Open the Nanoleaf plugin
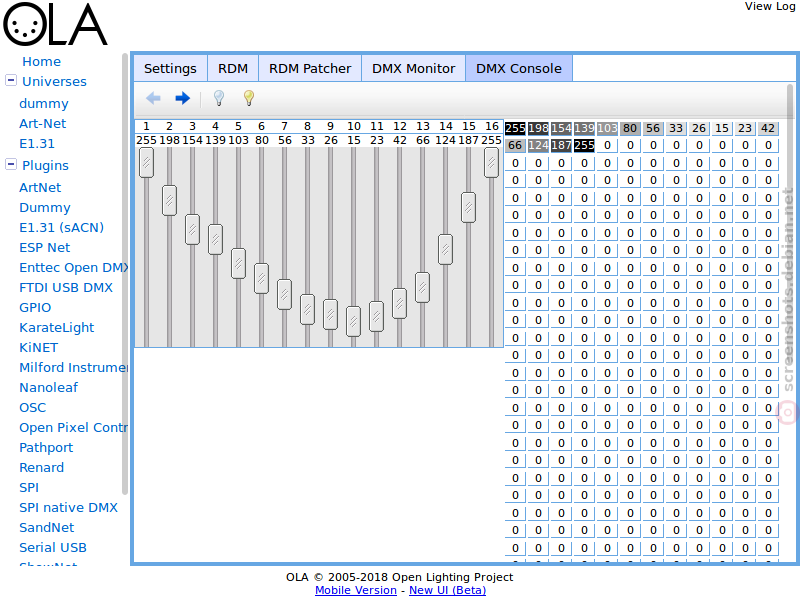Viewport: 800px width, 600px height. click(48, 387)
